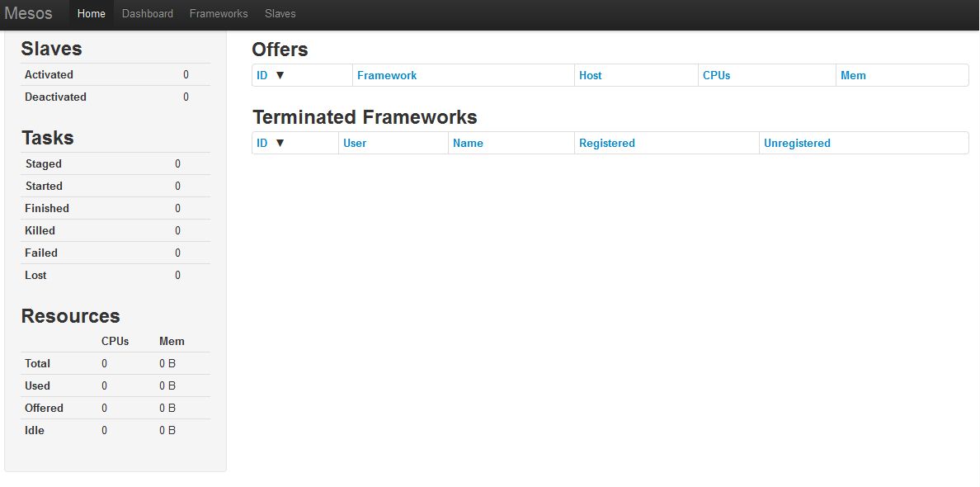
Task: Click the Mem header in Resources table
Action: [x=172, y=342]
